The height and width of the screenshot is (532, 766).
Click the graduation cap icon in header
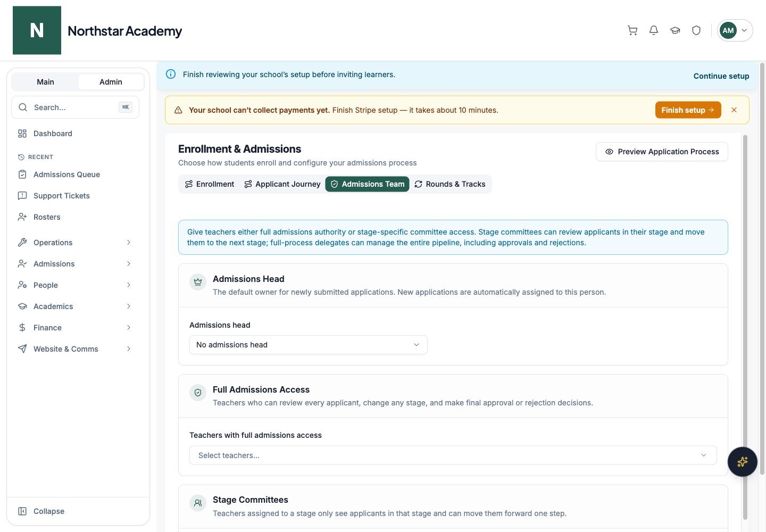(675, 30)
